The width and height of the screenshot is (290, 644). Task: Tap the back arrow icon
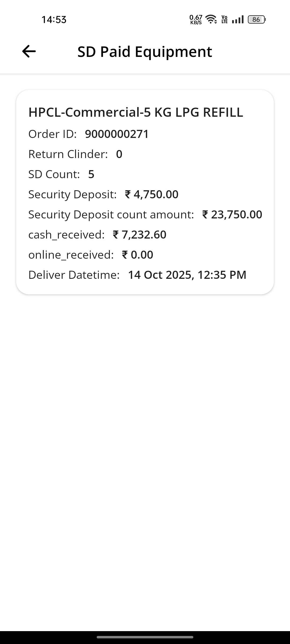29,51
